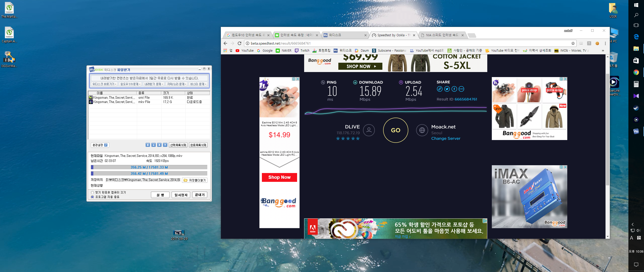
Task: Click the bookmark star in the address bar
Action: (x=573, y=43)
